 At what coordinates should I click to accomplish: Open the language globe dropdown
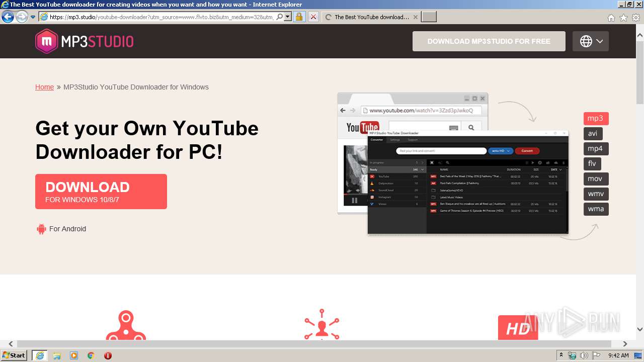coord(591,41)
